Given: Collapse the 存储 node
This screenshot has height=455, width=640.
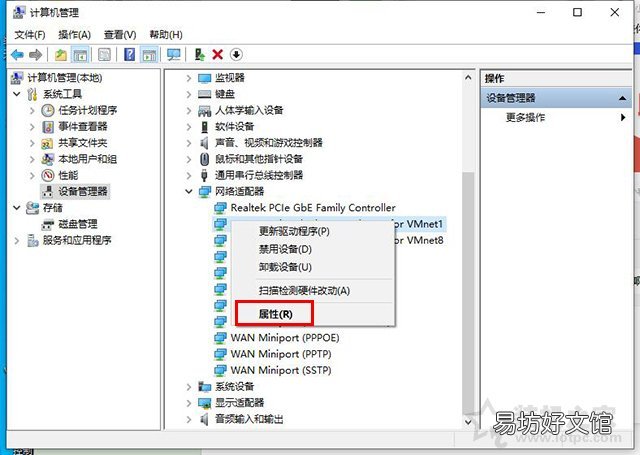Looking at the screenshot, I should click(17, 208).
